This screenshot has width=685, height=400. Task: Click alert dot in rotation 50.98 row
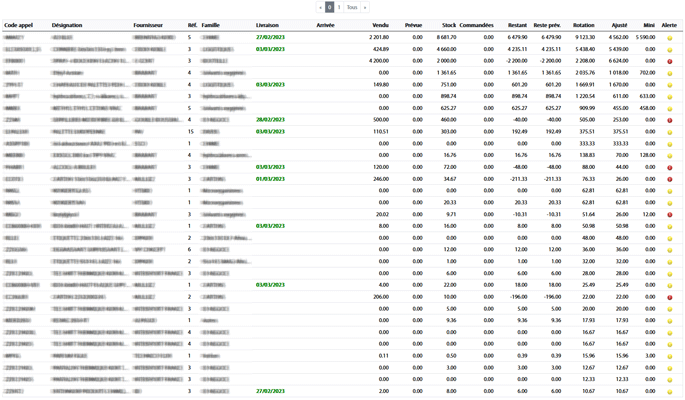click(x=669, y=227)
